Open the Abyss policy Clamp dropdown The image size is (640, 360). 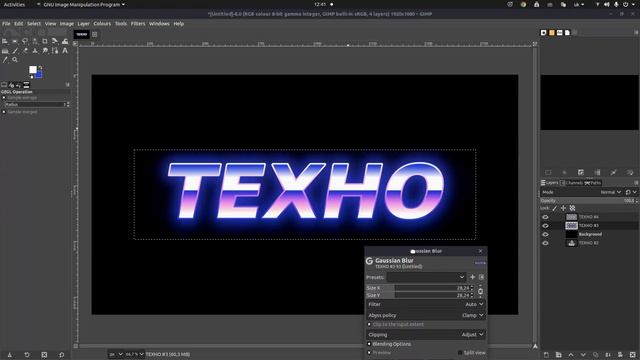[425, 316]
